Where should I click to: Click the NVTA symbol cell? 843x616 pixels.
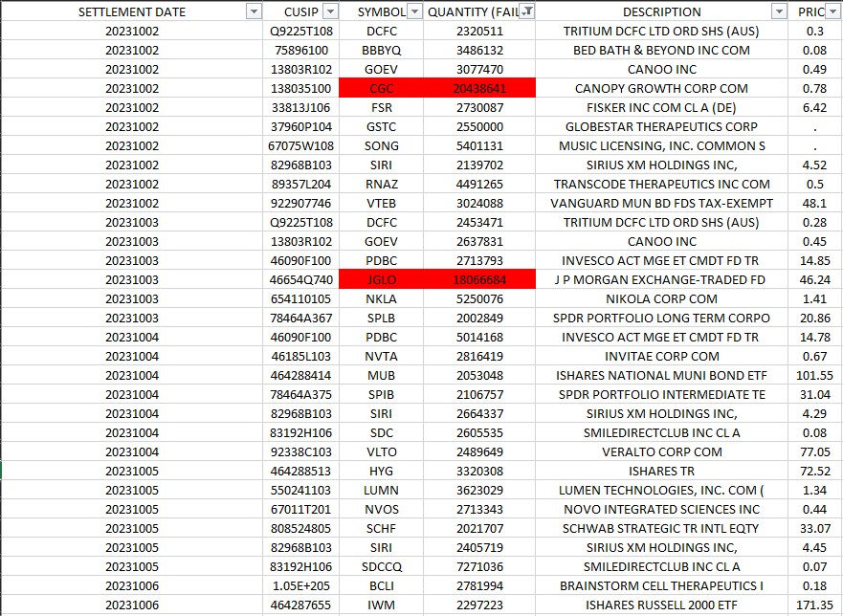[381, 357]
